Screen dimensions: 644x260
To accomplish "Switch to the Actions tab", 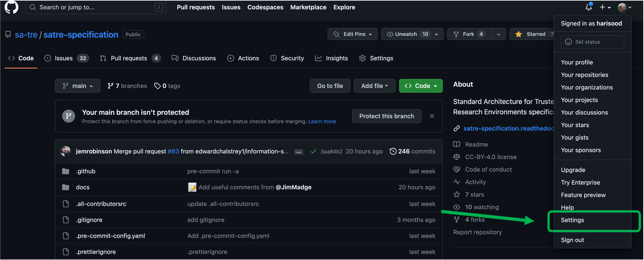I will pyautogui.click(x=243, y=58).
